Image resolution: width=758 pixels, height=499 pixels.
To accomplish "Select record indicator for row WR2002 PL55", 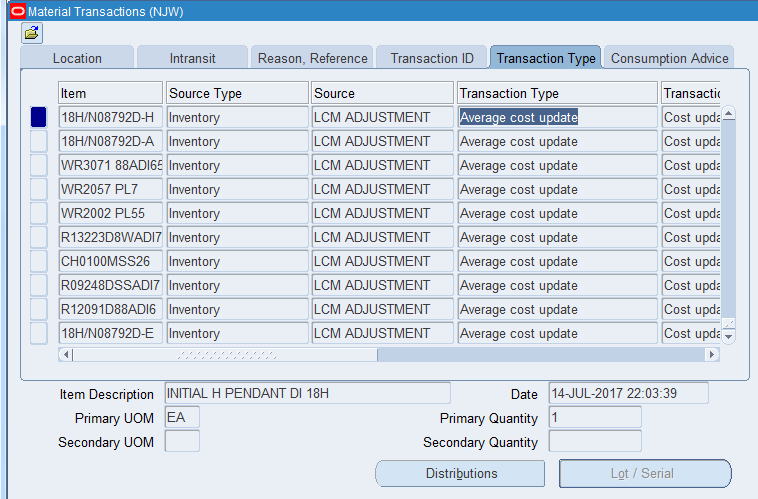I will click(39, 213).
